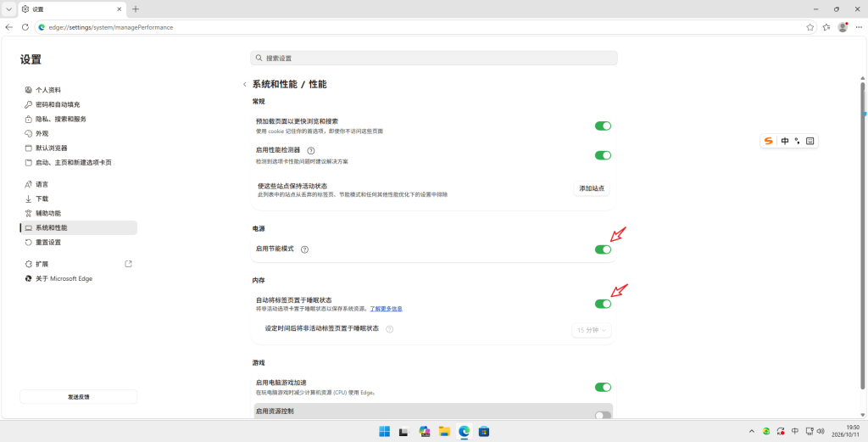Toggle punctuation mode on Sogou bar
The height and width of the screenshot is (442, 868).
tap(797, 141)
